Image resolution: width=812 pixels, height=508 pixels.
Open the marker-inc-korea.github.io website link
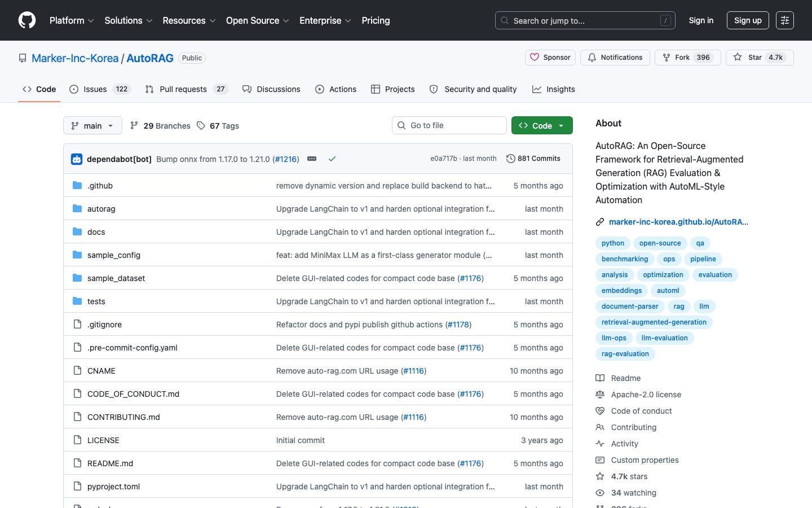click(x=678, y=222)
